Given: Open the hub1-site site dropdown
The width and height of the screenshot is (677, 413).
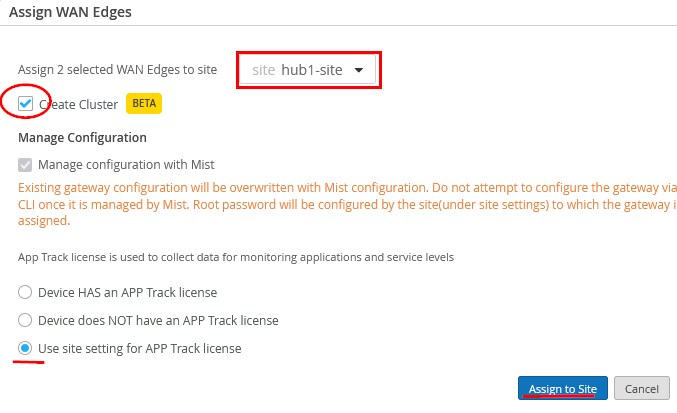Looking at the screenshot, I should click(x=308, y=70).
